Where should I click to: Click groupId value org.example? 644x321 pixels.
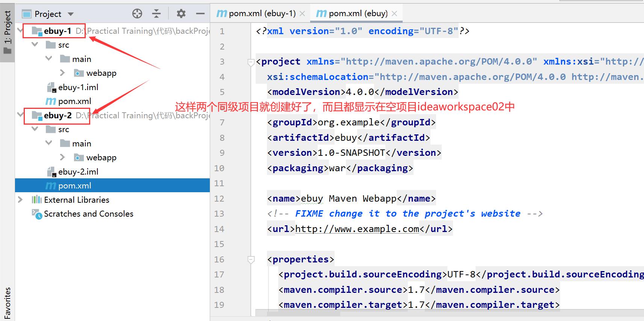coord(349,122)
